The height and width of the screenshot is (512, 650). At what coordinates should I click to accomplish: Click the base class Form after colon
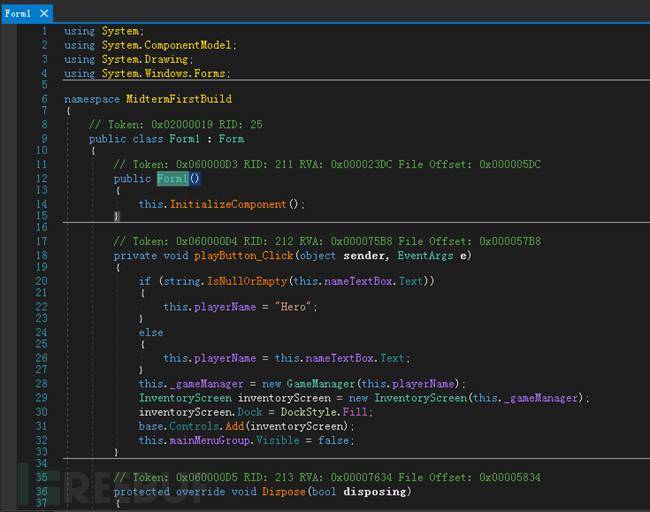(x=231, y=139)
